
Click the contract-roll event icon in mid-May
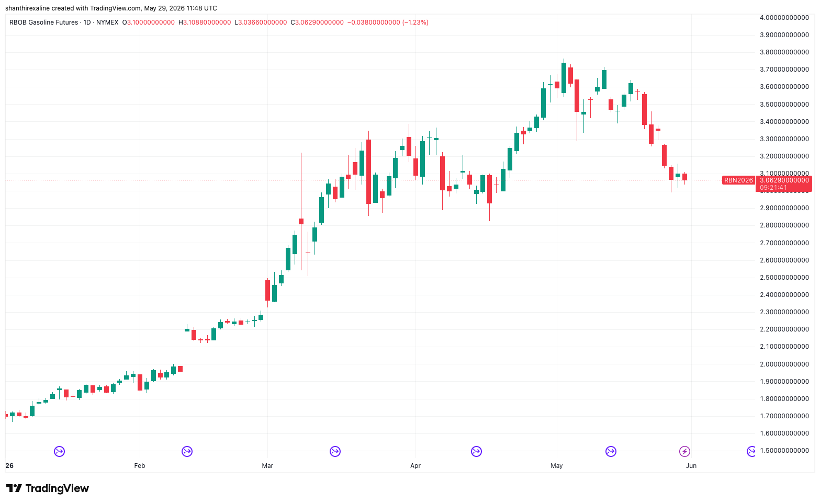pyautogui.click(x=611, y=451)
